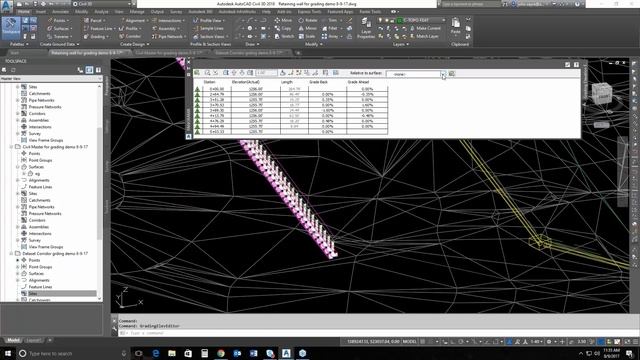
Task: Open the Civil Master for grading demo drawing tab
Action: 169,53
